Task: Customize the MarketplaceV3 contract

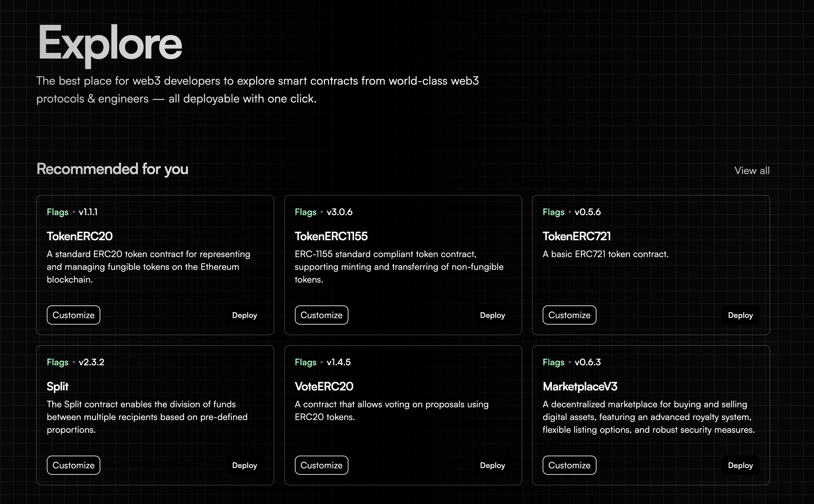Action: [x=569, y=465]
